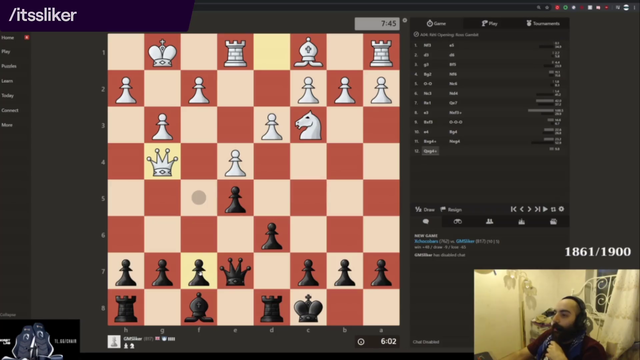This screenshot has width=640, height=360.
Task: Click the move-hint dot on f5
Action: (x=199, y=198)
